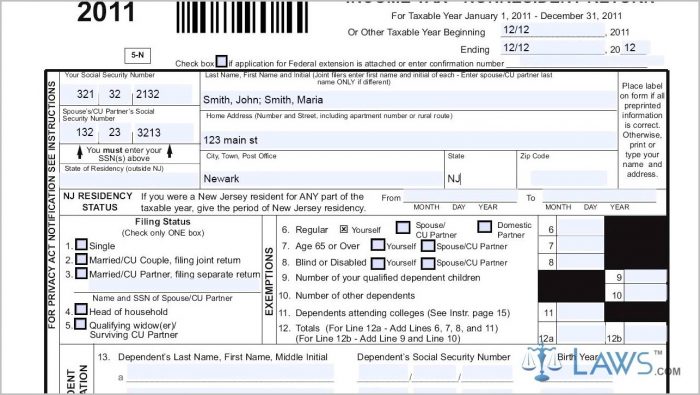Screen dimensions: 700x395
Task: Check Blind or Disabled Spouse/CU Partner box
Action: click(428, 263)
